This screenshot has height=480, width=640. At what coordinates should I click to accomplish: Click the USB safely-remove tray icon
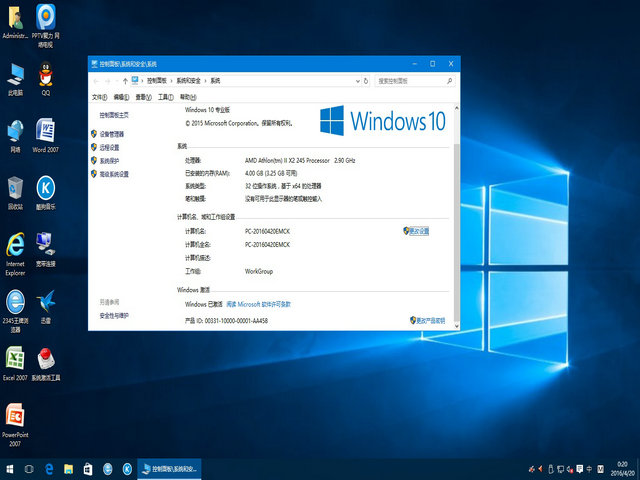click(550, 469)
